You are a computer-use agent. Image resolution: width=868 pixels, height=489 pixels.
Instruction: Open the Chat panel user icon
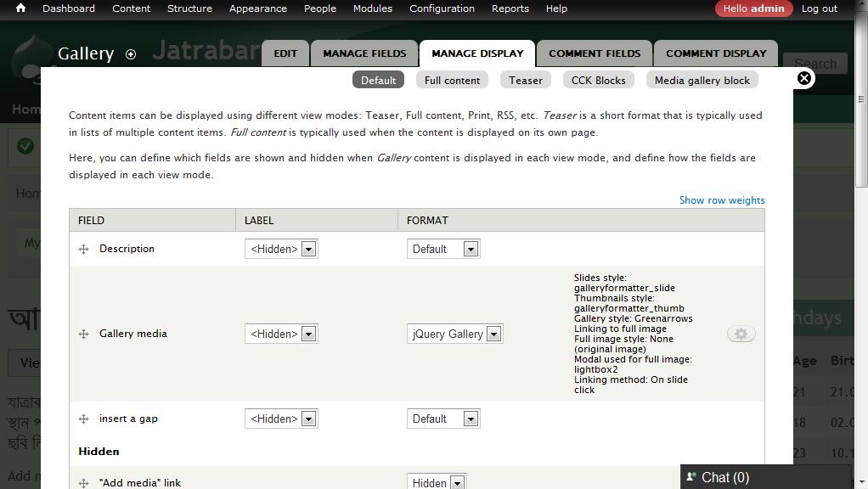click(x=690, y=476)
